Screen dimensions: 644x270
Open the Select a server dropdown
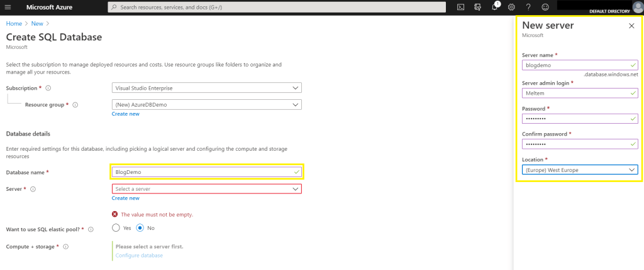pos(206,188)
